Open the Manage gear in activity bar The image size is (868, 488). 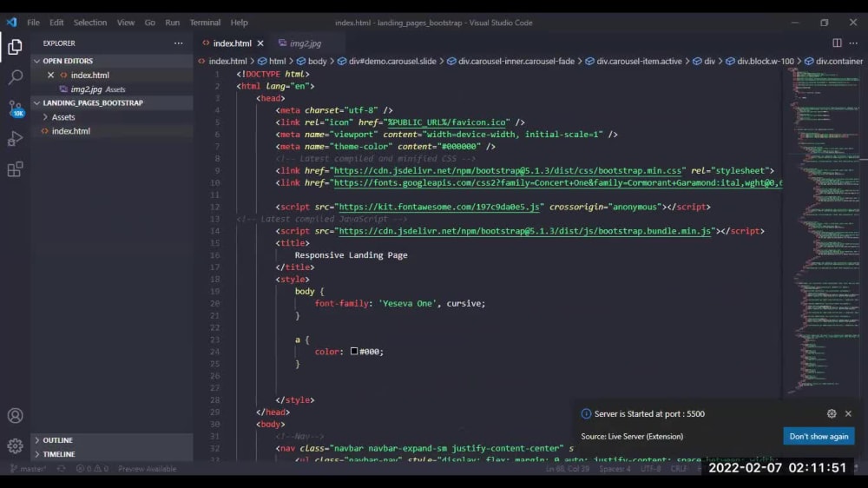point(15,445)
